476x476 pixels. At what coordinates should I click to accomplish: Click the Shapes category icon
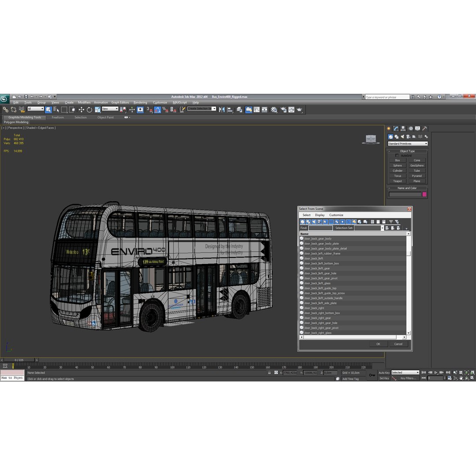(397, 137)
